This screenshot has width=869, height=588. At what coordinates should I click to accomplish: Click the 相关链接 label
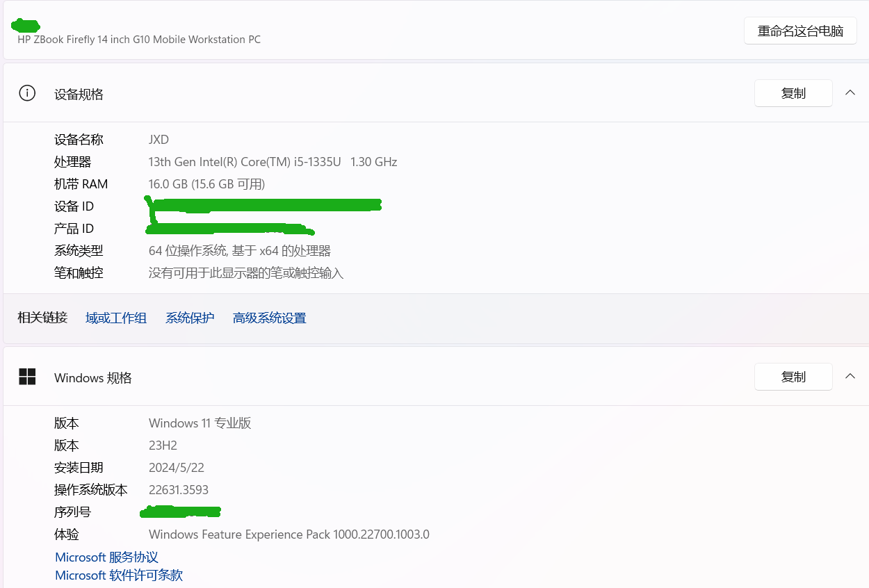[42, 318]
